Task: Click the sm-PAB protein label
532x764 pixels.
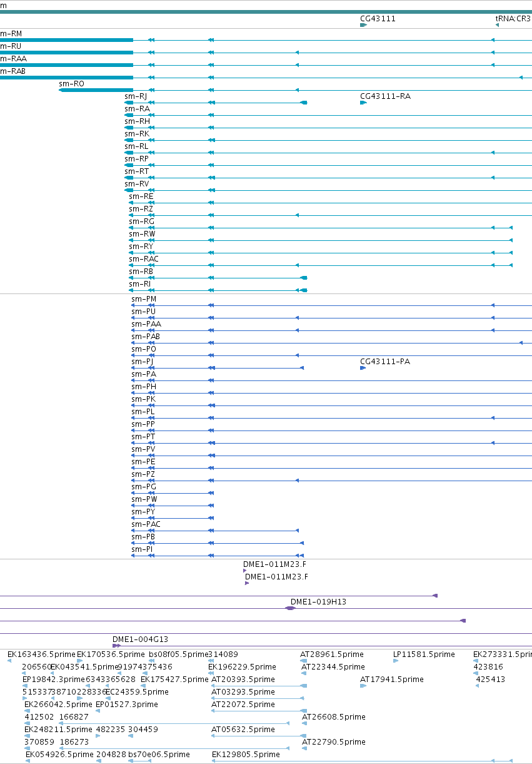Action: (x=146, y=337)
